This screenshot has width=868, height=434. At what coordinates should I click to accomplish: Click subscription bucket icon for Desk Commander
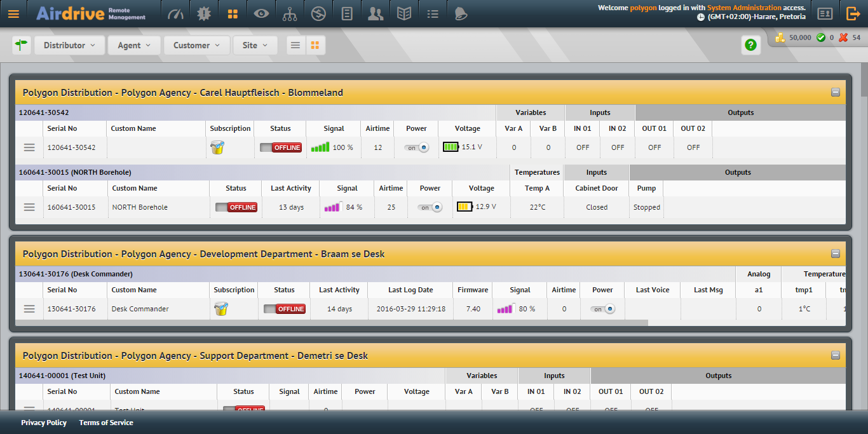tap(221, 309)
